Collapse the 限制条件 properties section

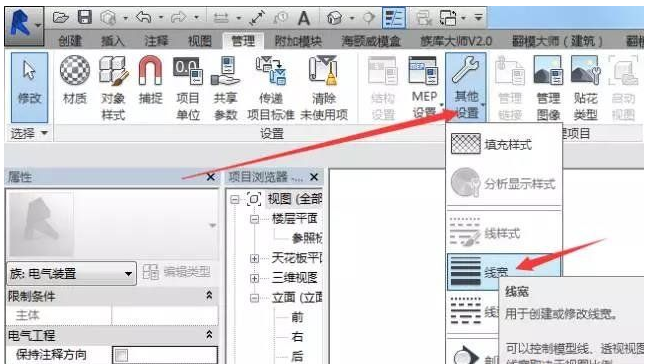209,295
